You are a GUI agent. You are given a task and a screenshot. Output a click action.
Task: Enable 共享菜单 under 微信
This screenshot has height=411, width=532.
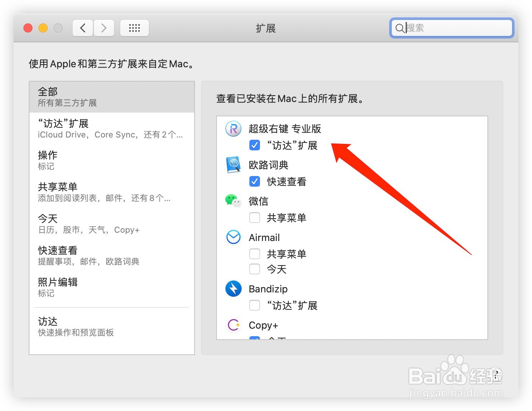click(255, 218)
